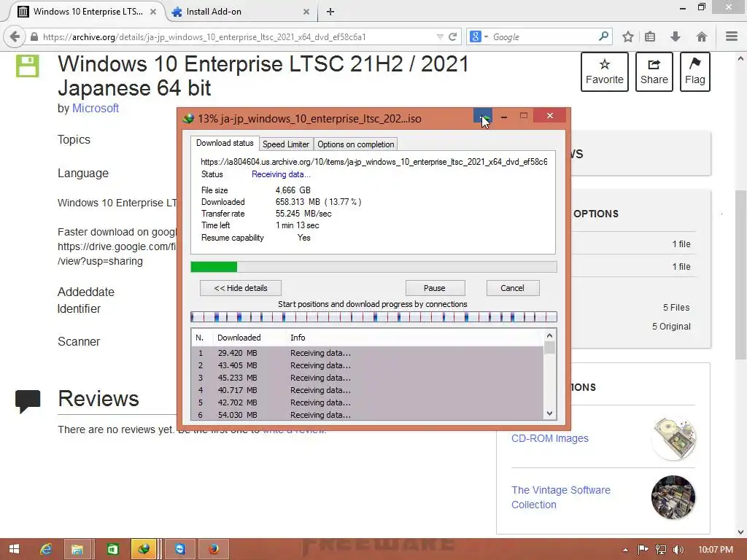Cancel the ISO download
This screenshot has height=560, width=747.
(x=512, y=288)
